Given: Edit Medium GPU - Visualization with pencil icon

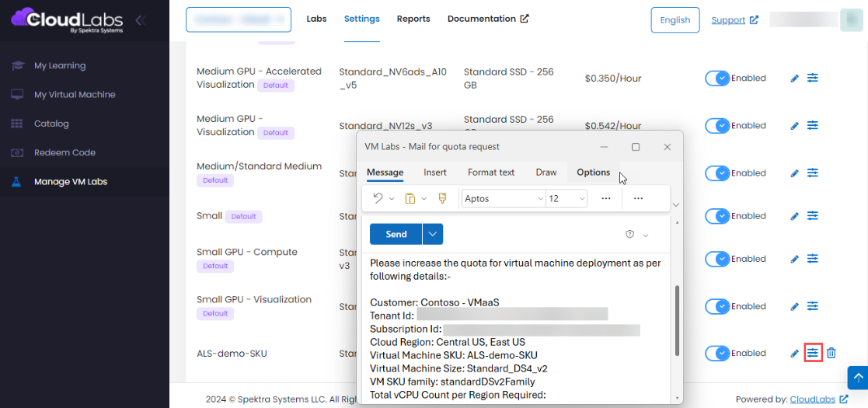Looking at the screenshot, I should 794,126.
